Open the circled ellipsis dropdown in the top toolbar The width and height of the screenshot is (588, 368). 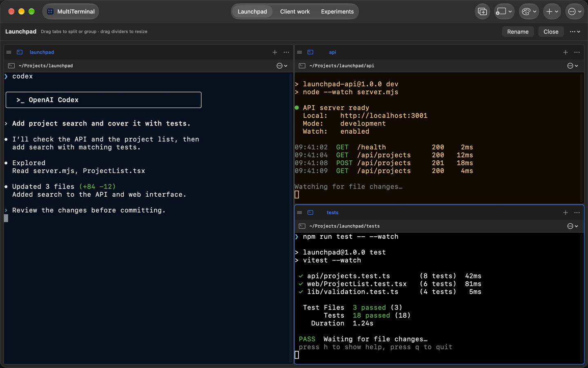point(575,11)
